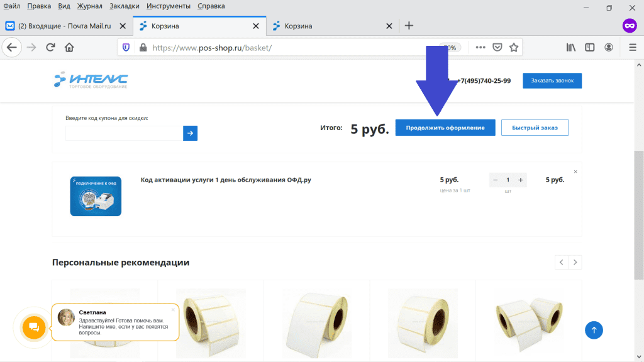Open the orange live chat icon
The height and width of the screenshot is (362, 644).
34,327
